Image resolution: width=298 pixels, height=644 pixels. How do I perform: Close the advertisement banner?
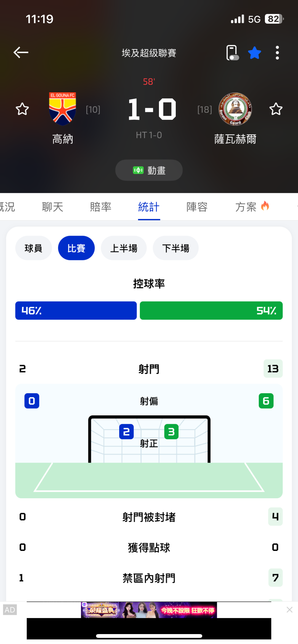[x=289, y=610]
